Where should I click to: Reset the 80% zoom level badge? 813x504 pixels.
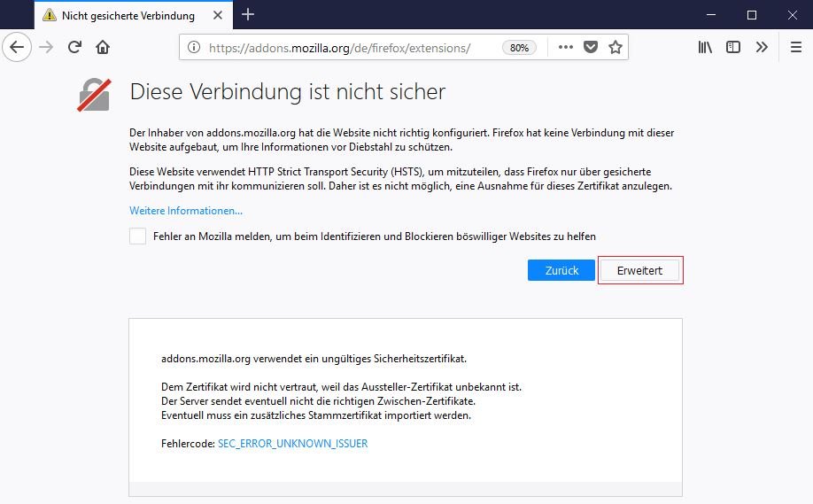519,48
